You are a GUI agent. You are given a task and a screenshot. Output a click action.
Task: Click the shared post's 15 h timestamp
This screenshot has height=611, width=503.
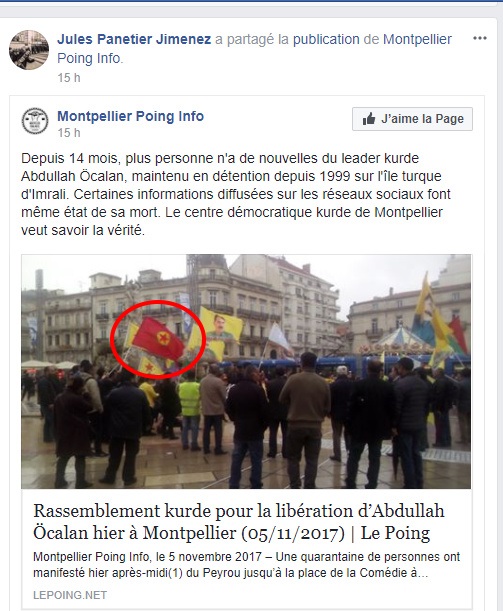tap(69, 133)
